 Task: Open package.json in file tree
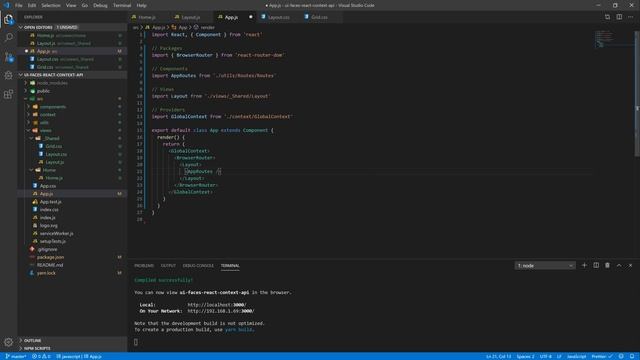pos(50,257)
